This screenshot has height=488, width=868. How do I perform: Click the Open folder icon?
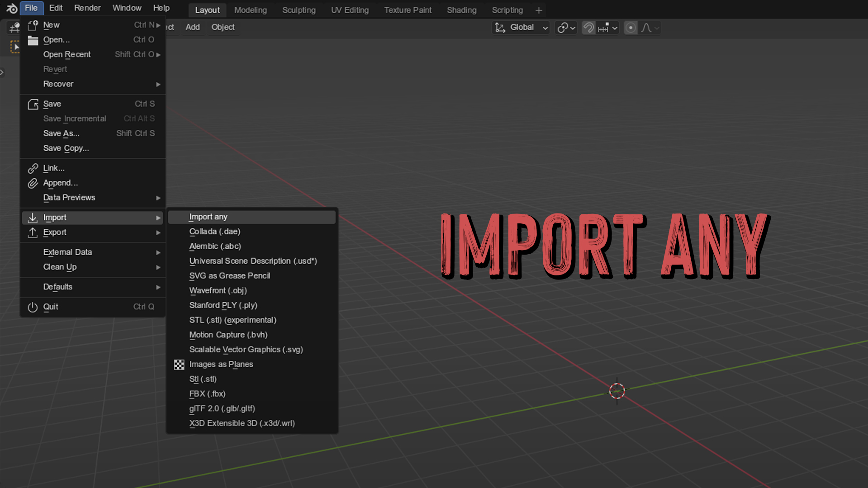32,40
